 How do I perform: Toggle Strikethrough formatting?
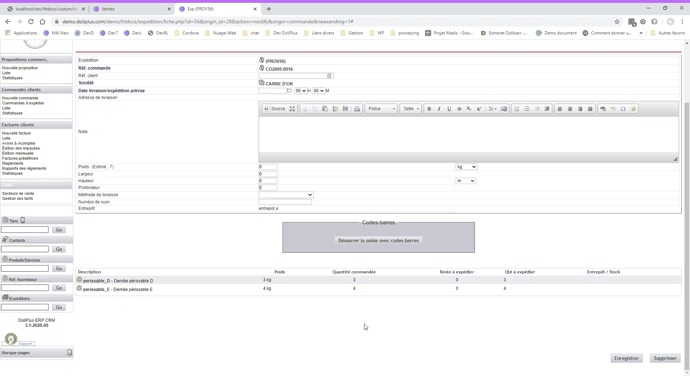click(459, 109)
